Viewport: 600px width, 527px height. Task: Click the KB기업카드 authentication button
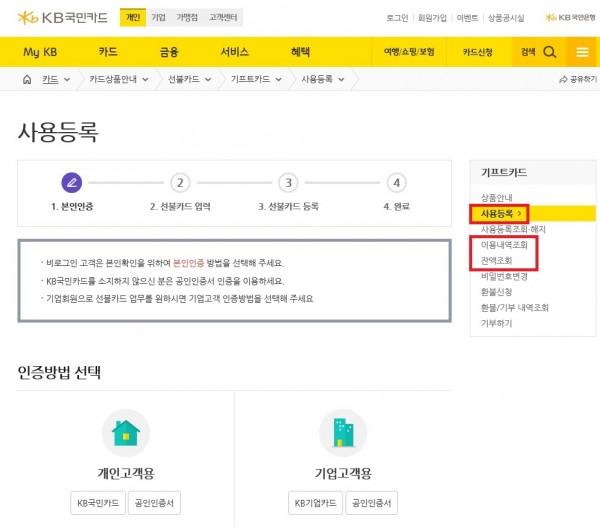point(313,502)
